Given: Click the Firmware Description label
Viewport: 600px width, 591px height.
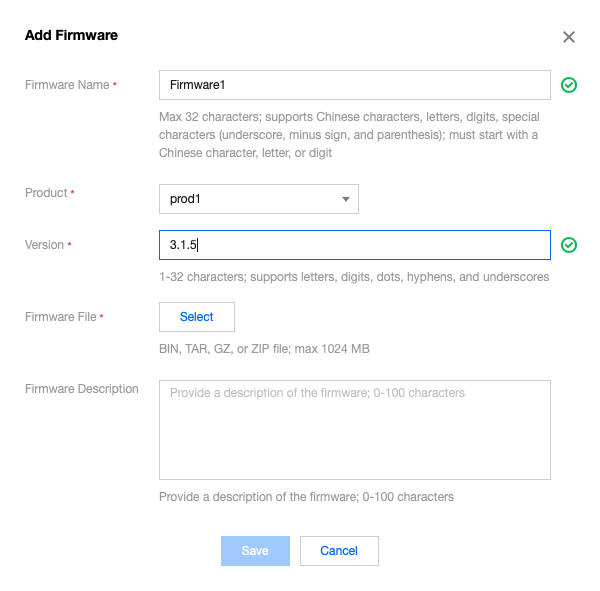Looking at the screenshot, I should point(81,388).
